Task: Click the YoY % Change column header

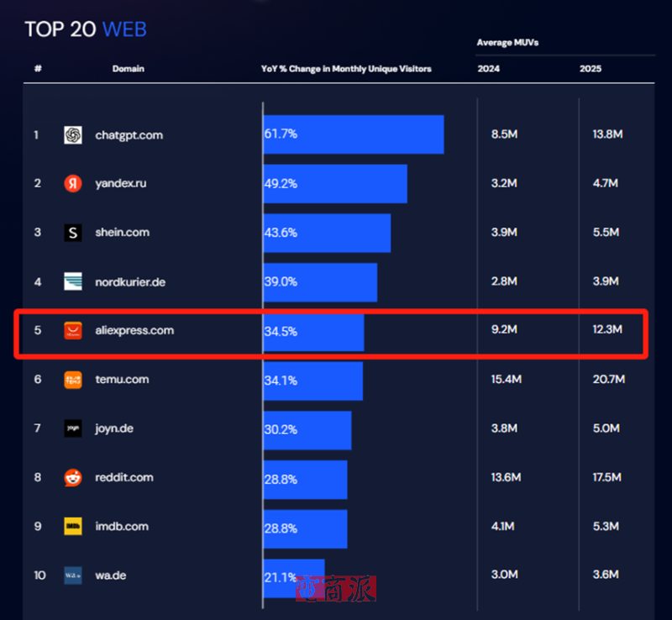Action: coord(346,69)
